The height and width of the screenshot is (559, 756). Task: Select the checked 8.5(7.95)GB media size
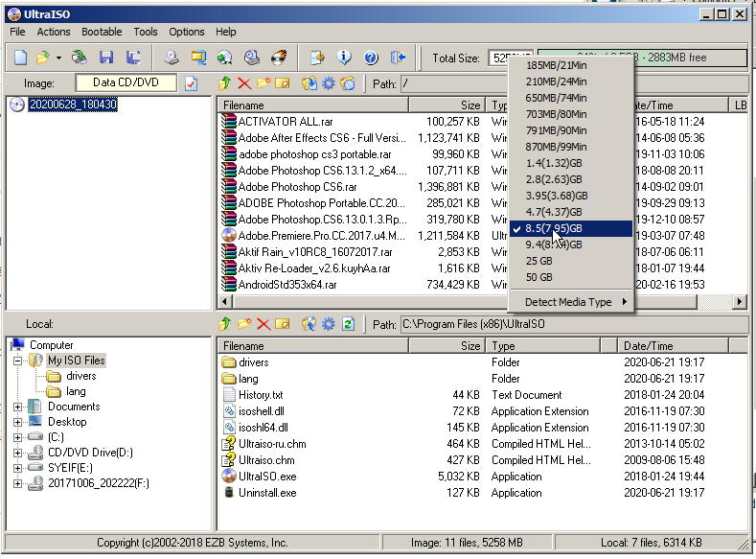click(x=571, y=228)
